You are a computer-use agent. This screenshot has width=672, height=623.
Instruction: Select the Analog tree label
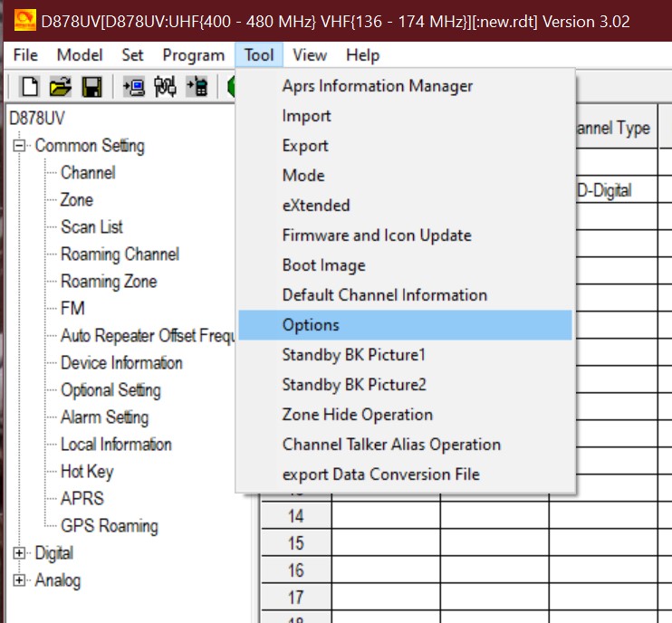(57, 580)
